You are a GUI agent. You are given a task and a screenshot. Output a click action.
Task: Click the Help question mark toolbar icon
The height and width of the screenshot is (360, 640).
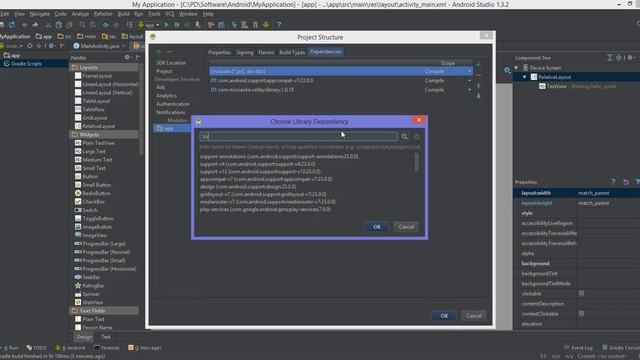point(279,25)
